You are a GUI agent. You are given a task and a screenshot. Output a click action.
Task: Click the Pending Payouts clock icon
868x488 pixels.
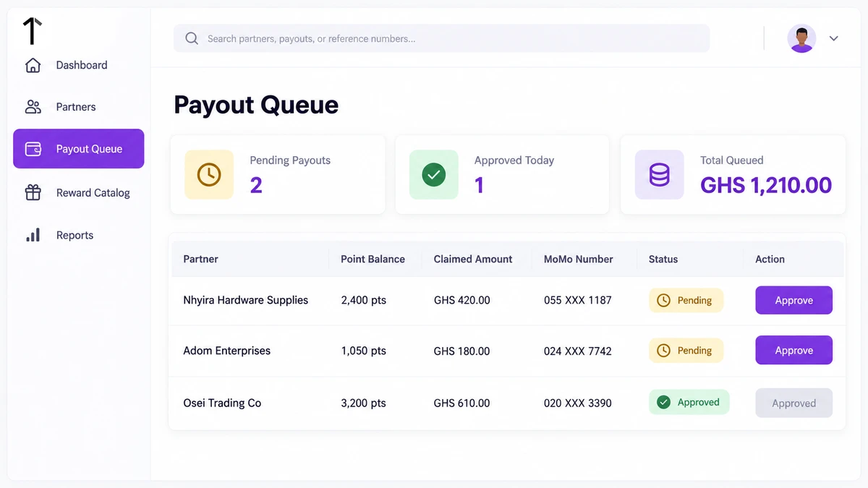tap(209, 174)
